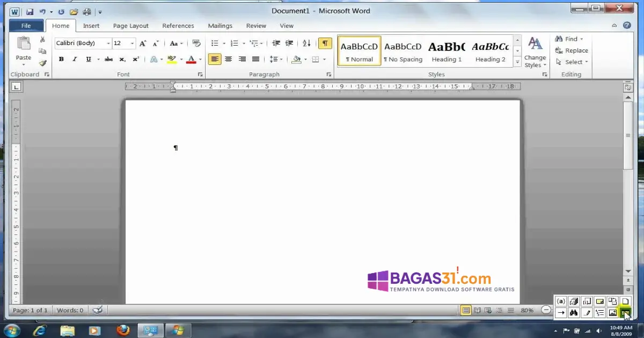Click the Words: 0 status bar counter
The width and height of the screenshot is (644, 338).
(70, 310)
